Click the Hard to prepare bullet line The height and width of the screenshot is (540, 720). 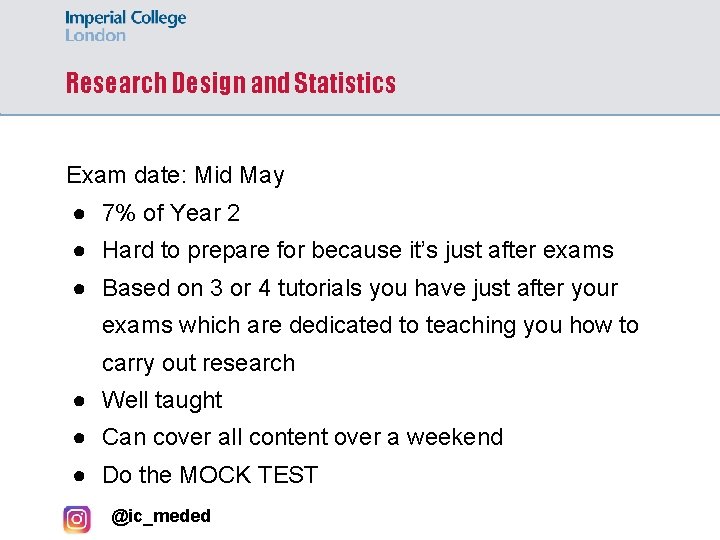coord(357,250)
